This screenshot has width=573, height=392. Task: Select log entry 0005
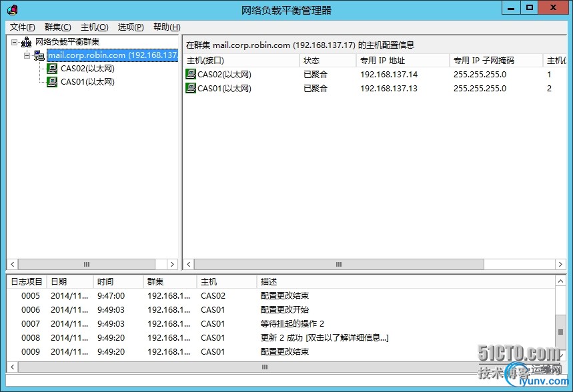click(x=281, y=295)
